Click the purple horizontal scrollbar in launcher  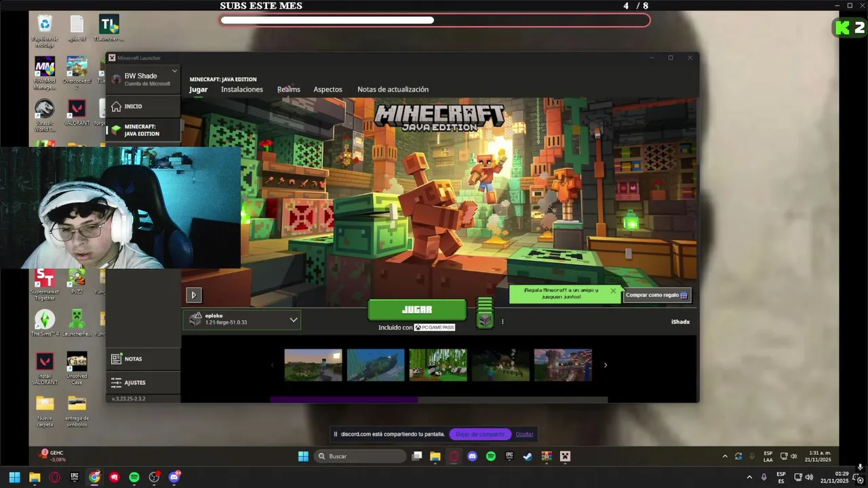point(344,400)
